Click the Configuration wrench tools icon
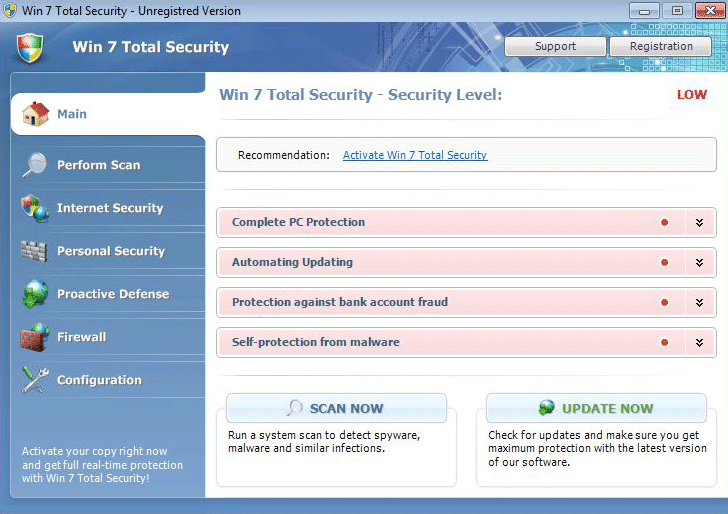 35,380
